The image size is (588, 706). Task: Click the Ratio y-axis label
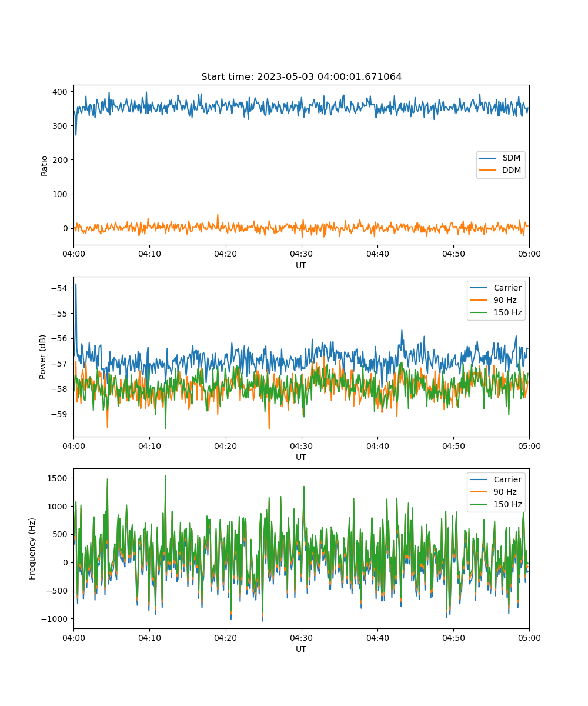tap(44, 165)
